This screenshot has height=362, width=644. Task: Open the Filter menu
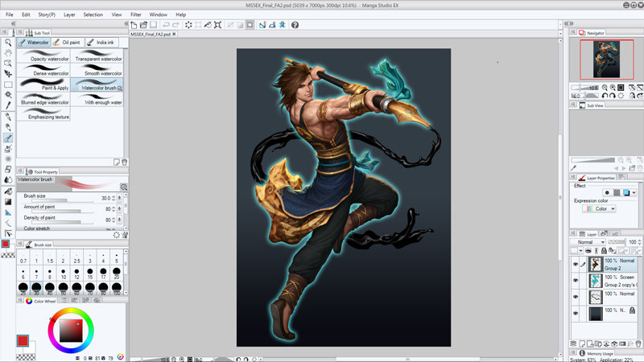click(x=136, y=14)
